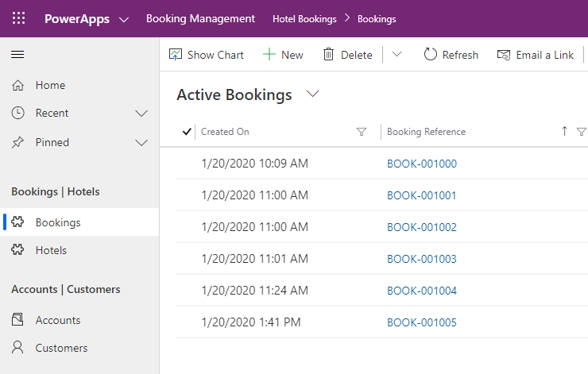Sort by the Booking Reference column header
Viewport: 588px width, 374px height.
click(x=426, y=132)
